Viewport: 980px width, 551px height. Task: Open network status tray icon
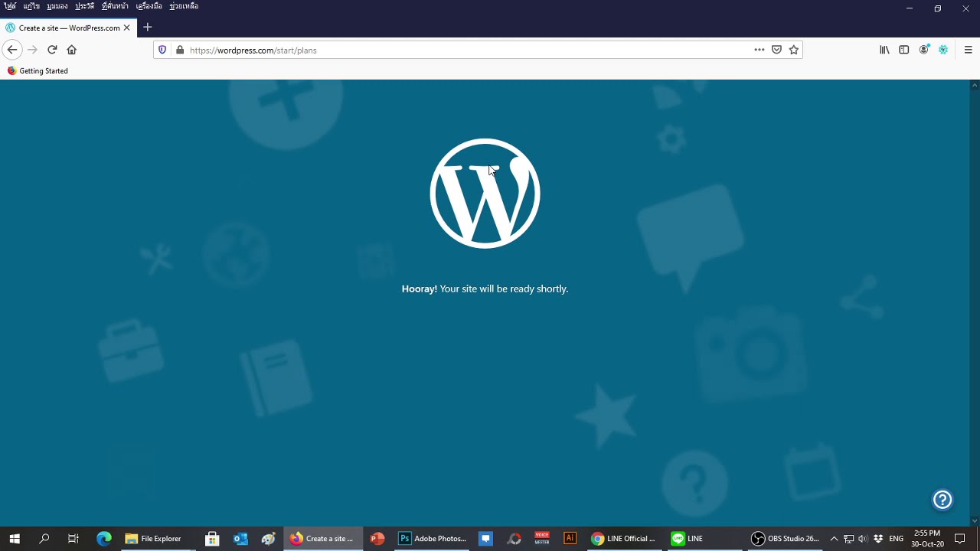pos(848,539)
